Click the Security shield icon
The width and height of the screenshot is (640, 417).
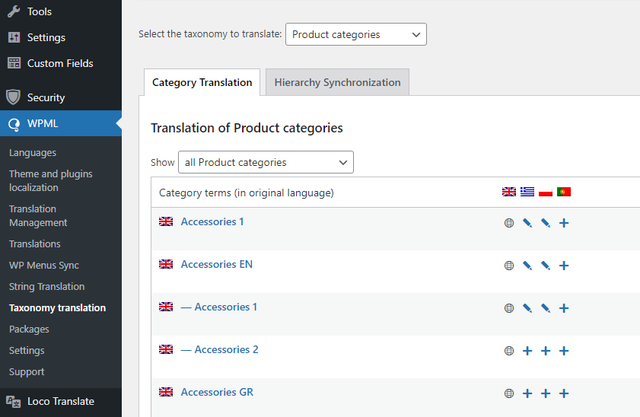click(13, 97)
